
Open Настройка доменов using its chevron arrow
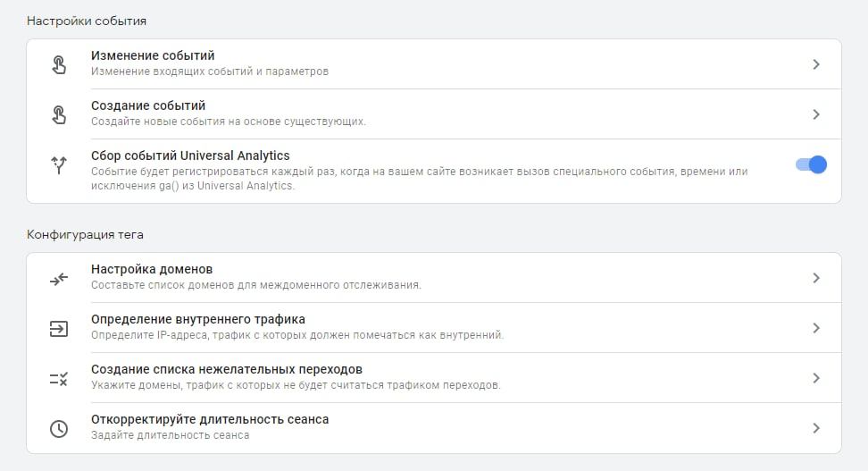[x=816, y=278]
